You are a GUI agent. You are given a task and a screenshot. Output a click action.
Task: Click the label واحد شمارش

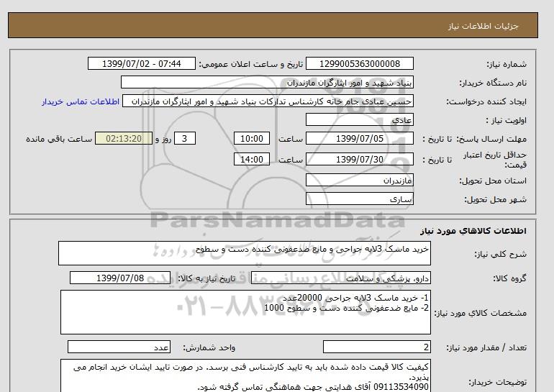click(x=209, y=347)
